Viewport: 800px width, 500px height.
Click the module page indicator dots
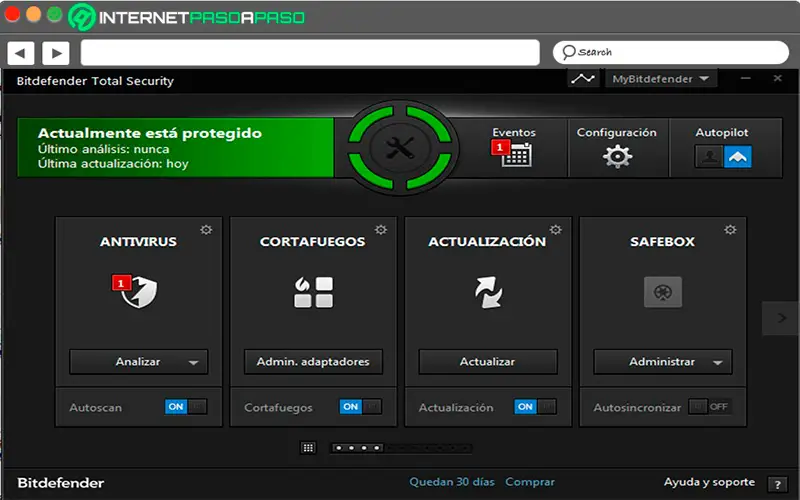tap(401, 448)
